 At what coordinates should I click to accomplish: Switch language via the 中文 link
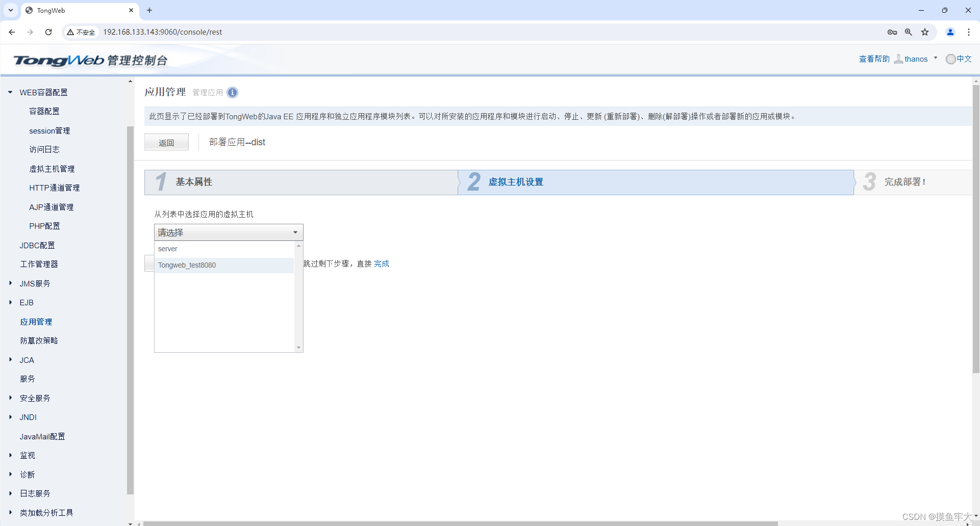964,59
